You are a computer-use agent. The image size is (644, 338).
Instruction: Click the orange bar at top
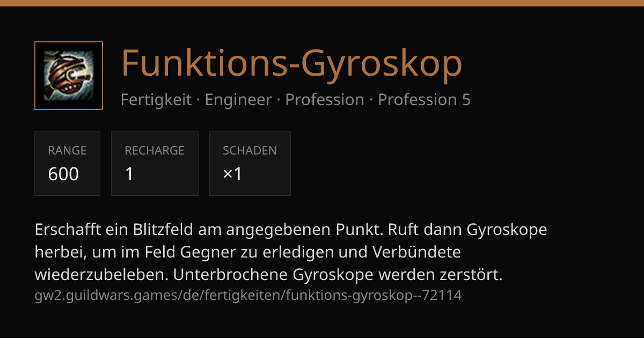322,3
